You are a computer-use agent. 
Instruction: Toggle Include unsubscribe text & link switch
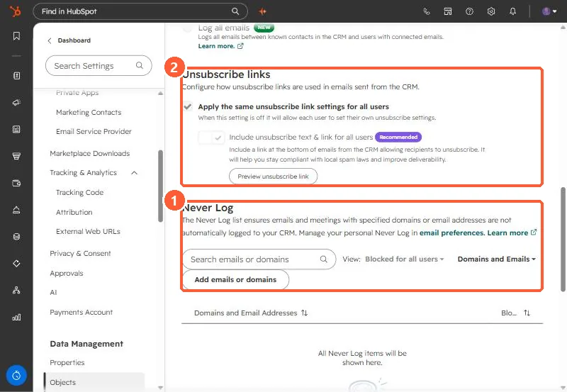[x=211, y=138]
